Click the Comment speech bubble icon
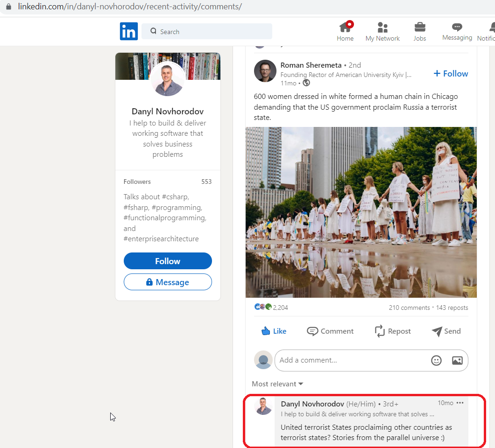 pos(312,331)
